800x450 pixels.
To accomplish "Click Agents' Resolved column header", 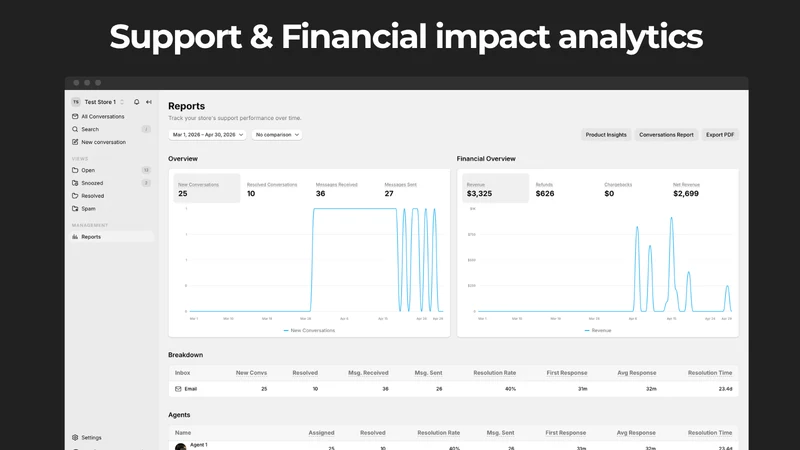I will pyautogui.click(x=372, y=433).
